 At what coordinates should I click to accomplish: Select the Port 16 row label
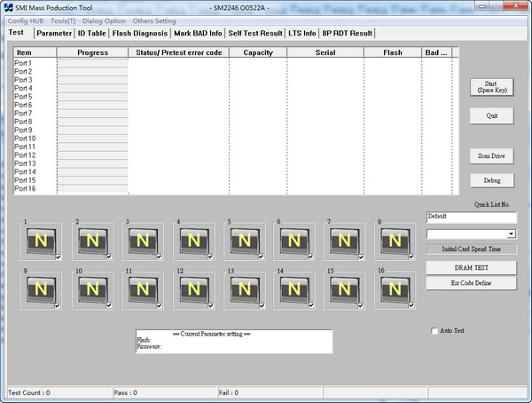pyautogui.click(x=25, y=188)
